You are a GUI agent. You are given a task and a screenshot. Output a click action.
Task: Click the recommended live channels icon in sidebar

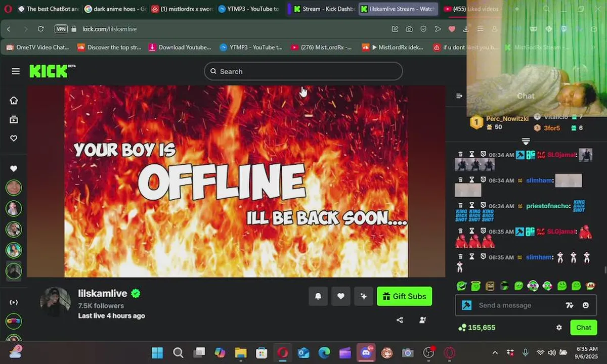point(14,302)
